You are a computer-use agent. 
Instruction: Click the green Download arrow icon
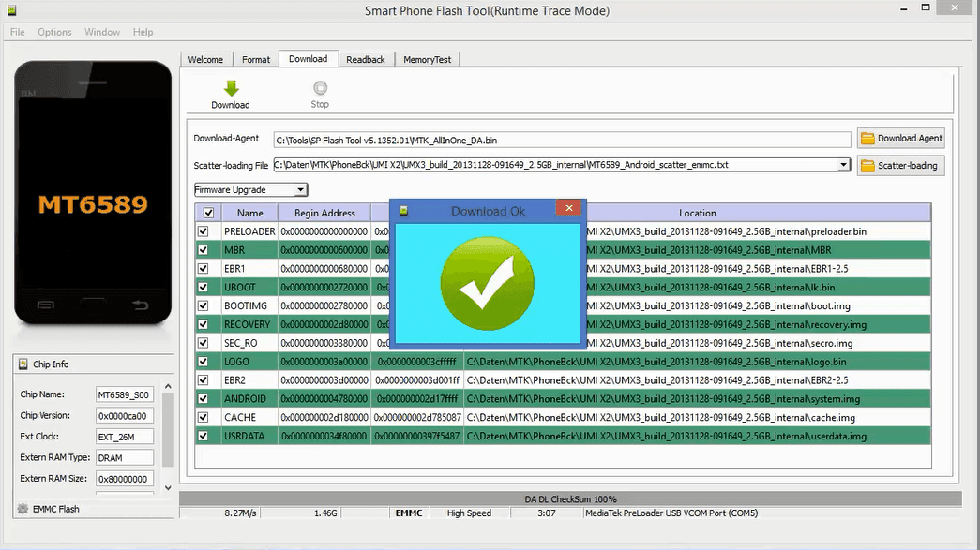pyautogui.click(x=232, y=88)
